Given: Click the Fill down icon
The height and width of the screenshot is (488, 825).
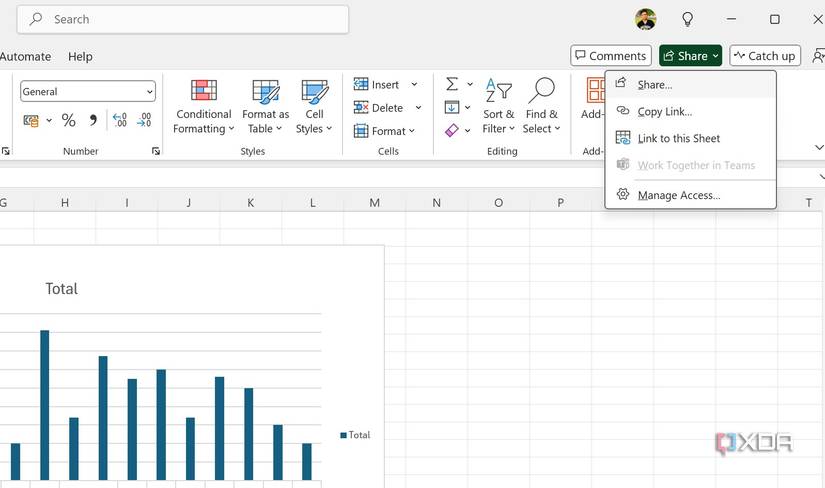Looking at the screenshot, I should pos(452,107).
